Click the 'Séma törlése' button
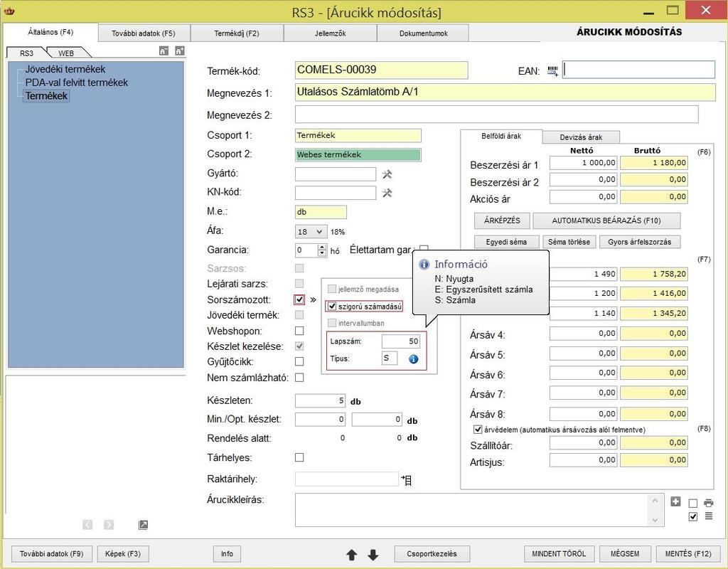This screenshot has height=569, width=728. [x=569, y=242]
